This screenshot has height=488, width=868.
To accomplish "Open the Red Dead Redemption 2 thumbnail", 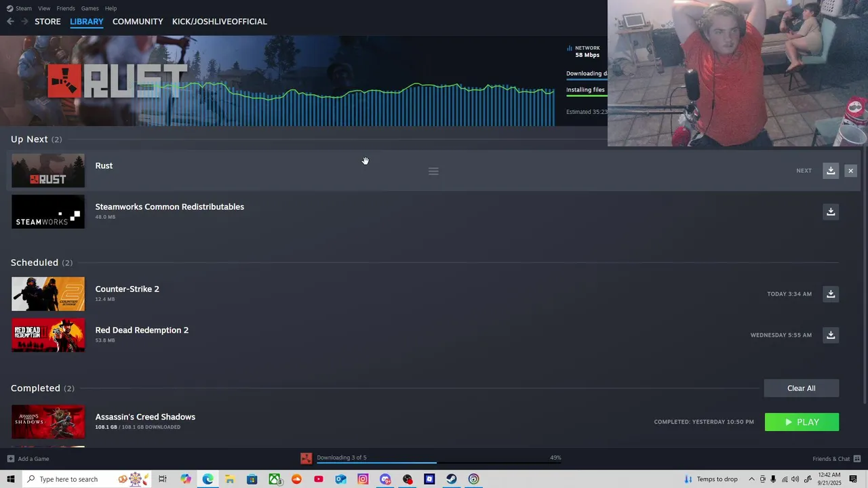I will click(48, 335).
